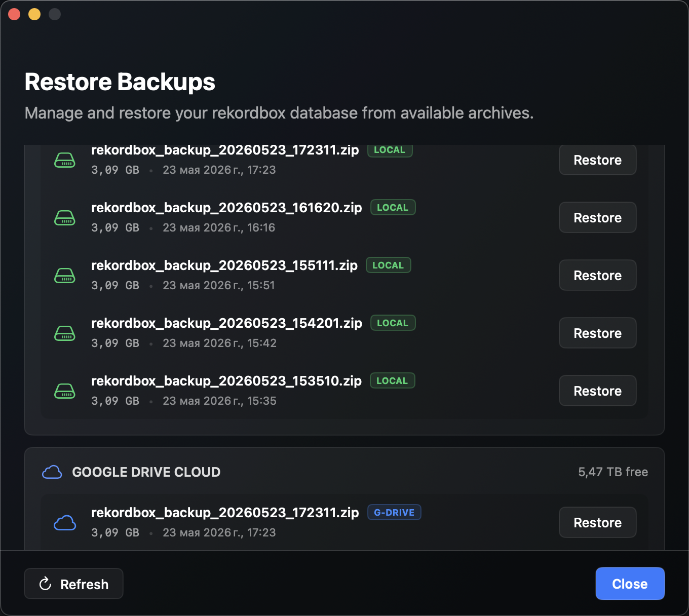689x616 pixels.
Task: Restore the 155111 backup archive
Action: pos(598,276)
